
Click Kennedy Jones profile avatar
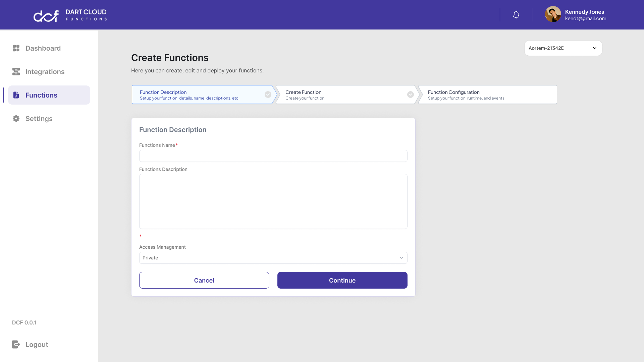coord(553,14)
